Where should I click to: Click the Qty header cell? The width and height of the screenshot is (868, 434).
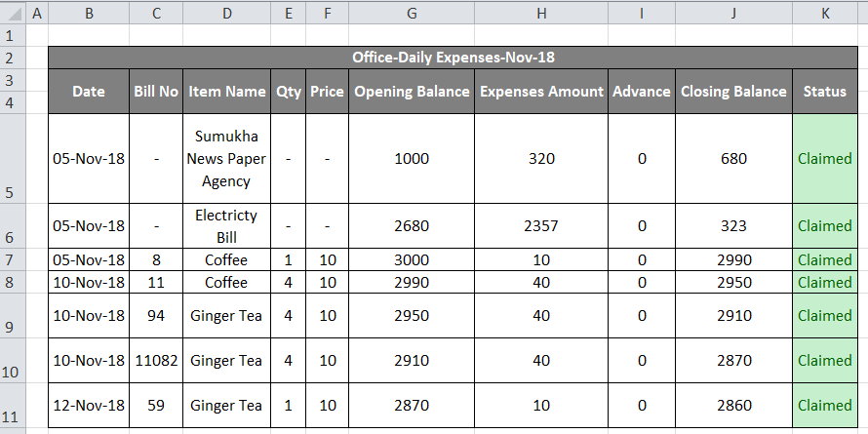pos(289,92)
